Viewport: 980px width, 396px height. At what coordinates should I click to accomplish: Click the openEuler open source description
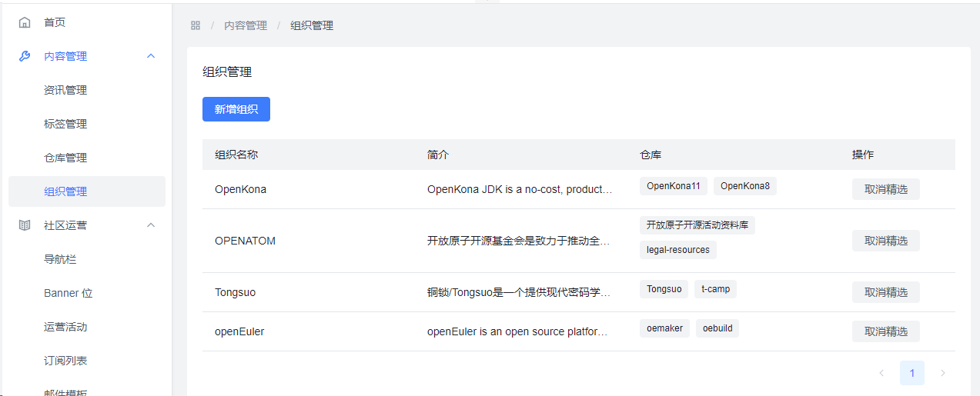(518, 331)
